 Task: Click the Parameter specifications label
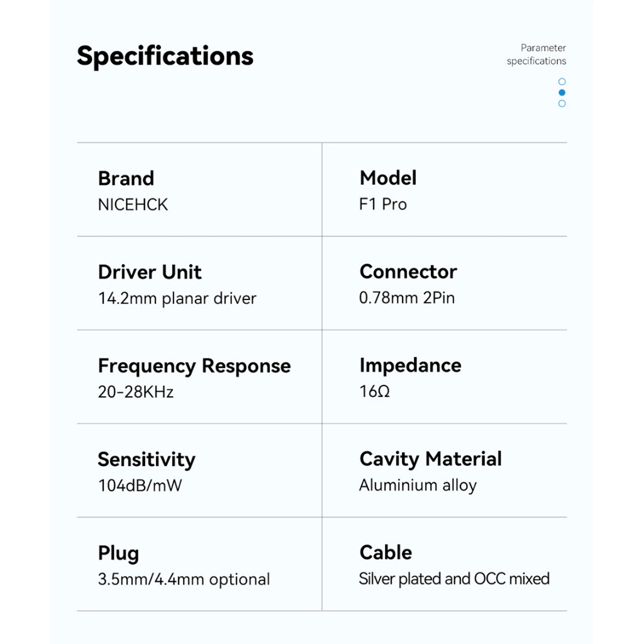(536, 55)
